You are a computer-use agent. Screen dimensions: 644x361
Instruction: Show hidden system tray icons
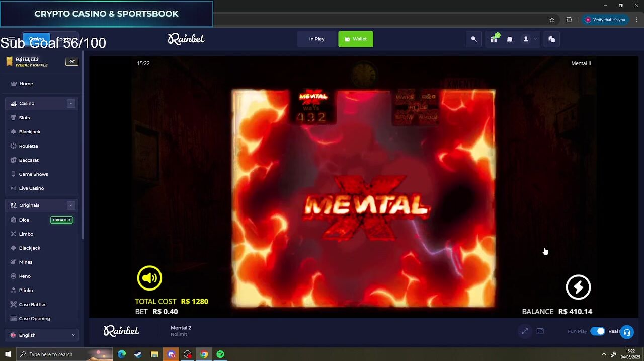pos(604,354)
